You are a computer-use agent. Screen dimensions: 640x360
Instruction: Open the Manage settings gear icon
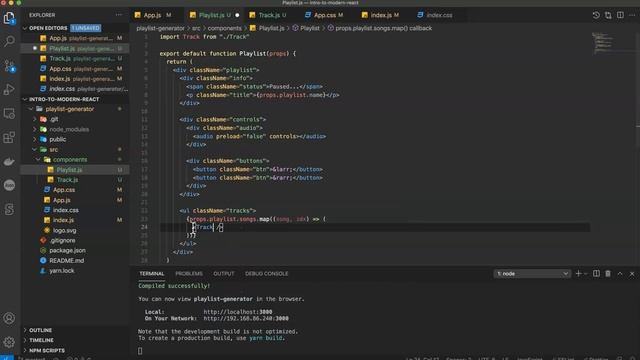point(9,342)
